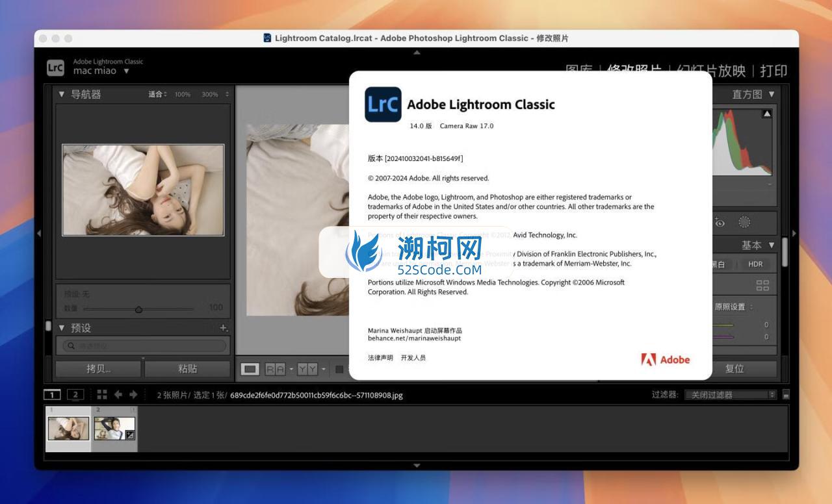Click the second window display 2 button
The height and width of the screenshot is (504, 832).
point(75,394)
